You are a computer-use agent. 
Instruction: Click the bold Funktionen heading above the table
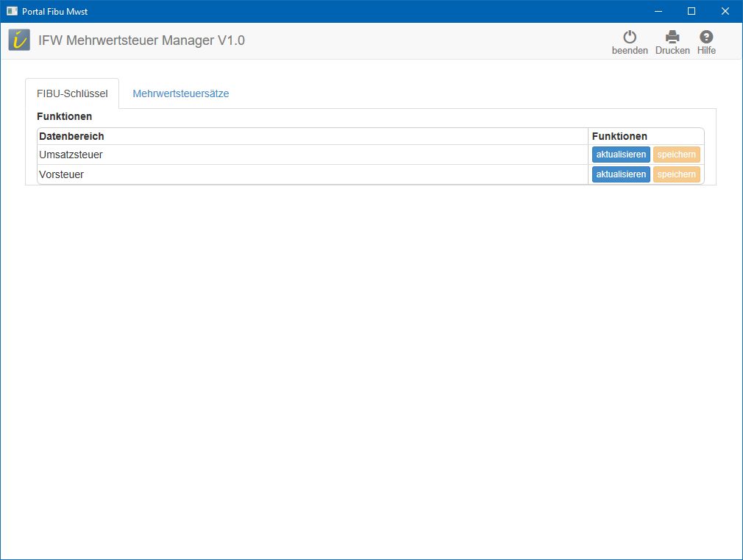click(x=64, y=116)
